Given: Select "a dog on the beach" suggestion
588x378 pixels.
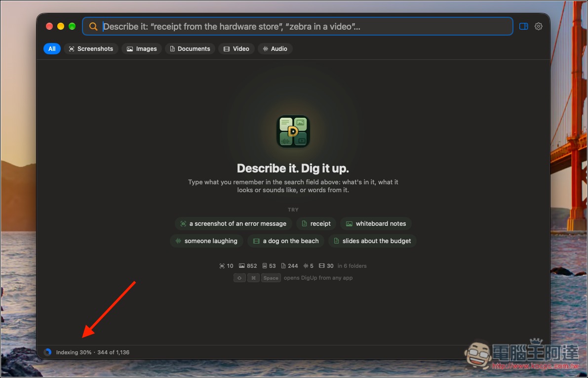Looking at the screenshot, I should click(286, 241).
